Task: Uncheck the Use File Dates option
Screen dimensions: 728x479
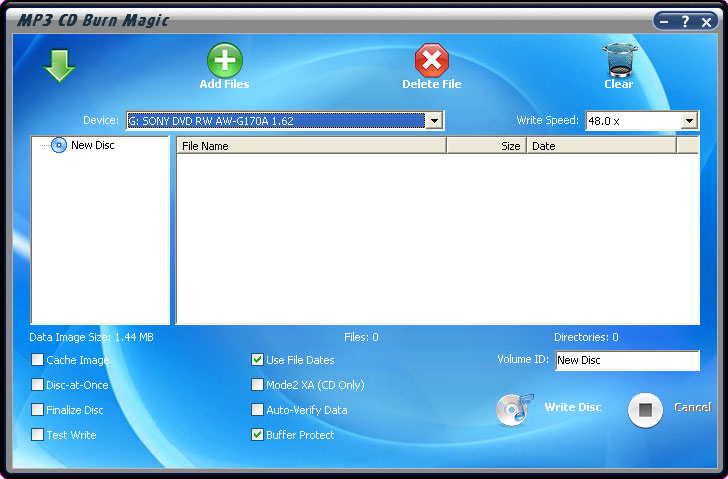Action: pyautogui.click(x=258, y=360)
